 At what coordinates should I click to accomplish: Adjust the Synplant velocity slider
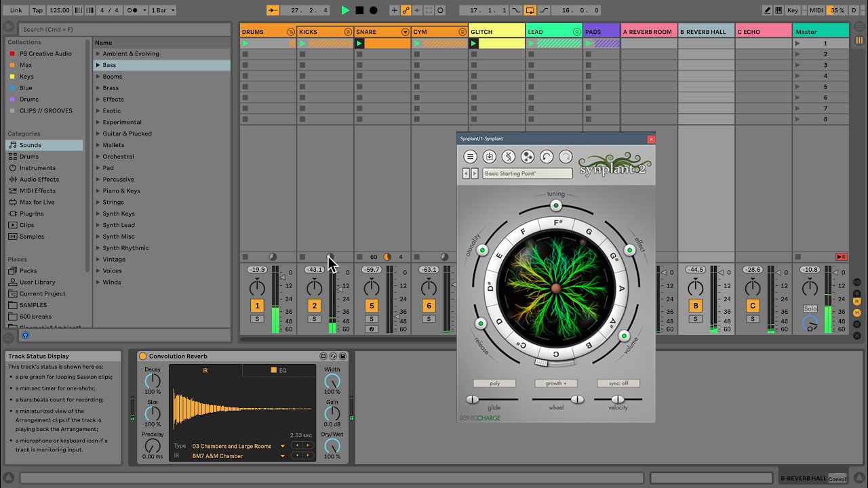click(x=618, y=399)
